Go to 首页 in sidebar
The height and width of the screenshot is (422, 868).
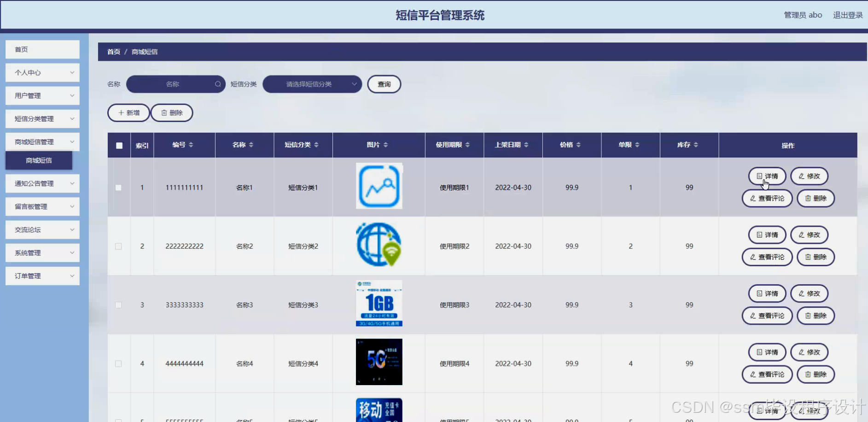(42, 49)
